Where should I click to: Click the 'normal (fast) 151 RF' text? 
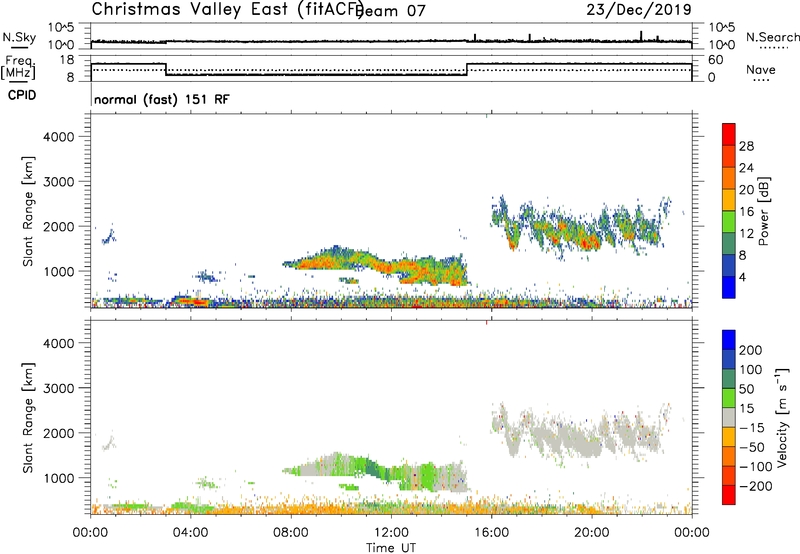point(162,99)
